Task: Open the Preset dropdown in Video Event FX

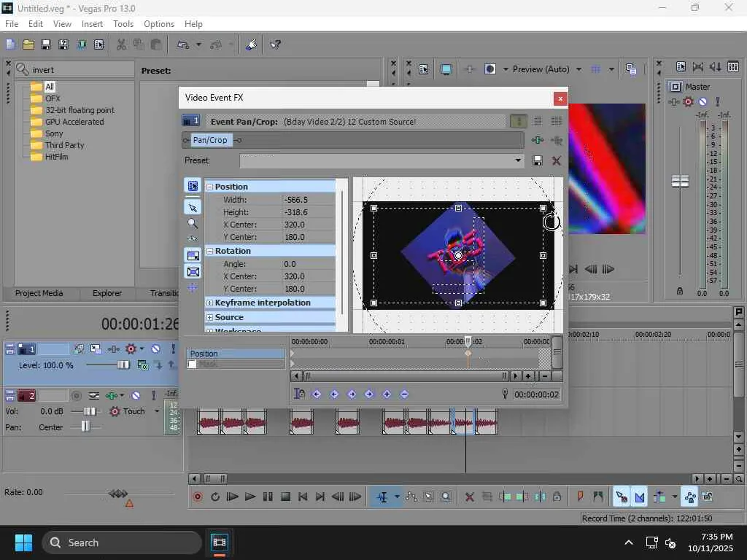Action: point(518,160)
